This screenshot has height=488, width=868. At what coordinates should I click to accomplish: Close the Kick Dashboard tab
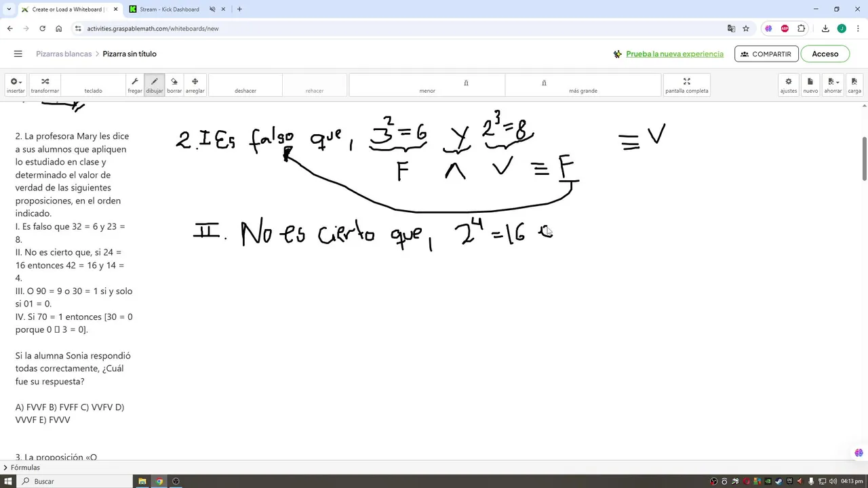coord(224,9)
